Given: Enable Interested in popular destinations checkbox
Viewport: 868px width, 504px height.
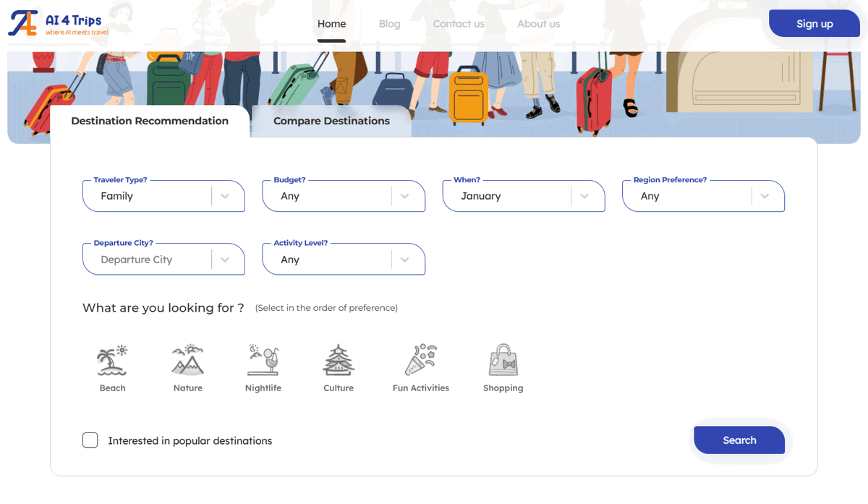Looking at the screenshot, I should pos(90,440).
